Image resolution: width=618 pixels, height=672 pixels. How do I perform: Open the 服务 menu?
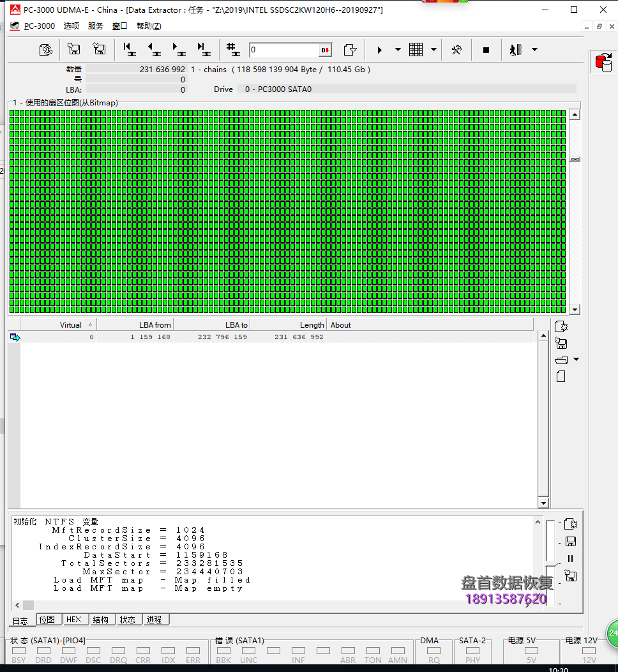[95, 26]
